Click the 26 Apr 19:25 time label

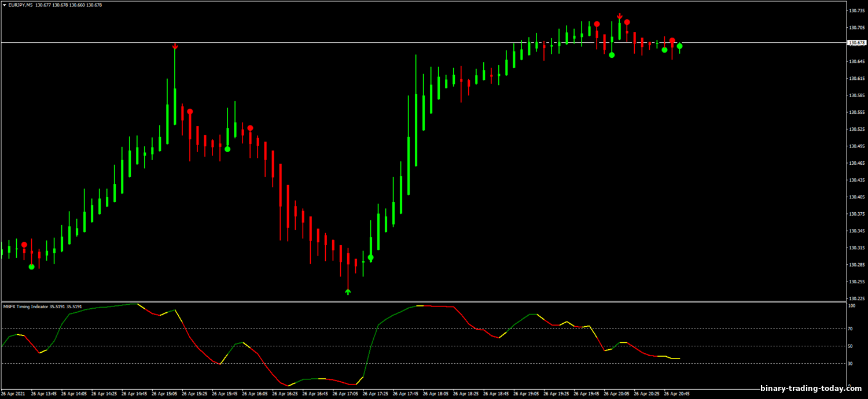[x=556, y=393]
